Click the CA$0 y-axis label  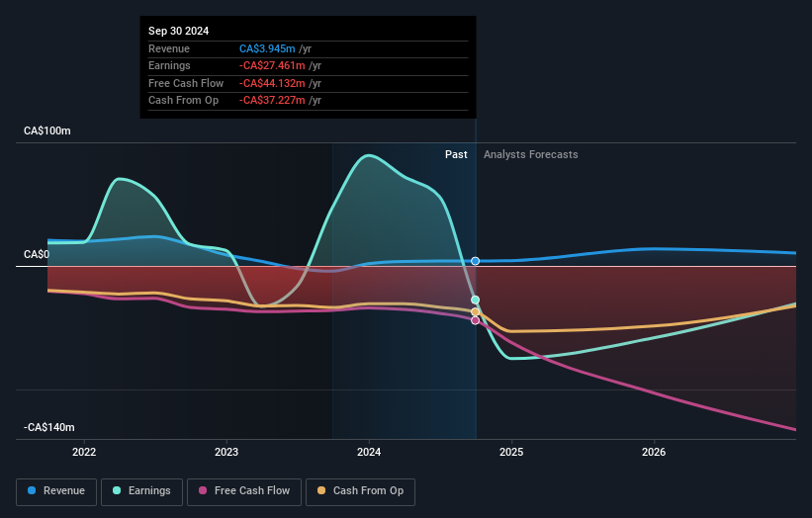37,254
